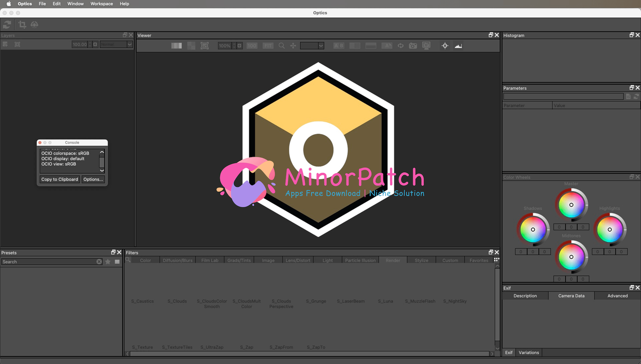The height and width of the screenshot is (364, 641).
Task: Toggle the A B comparison icon
Action: [x=339, y=46]
